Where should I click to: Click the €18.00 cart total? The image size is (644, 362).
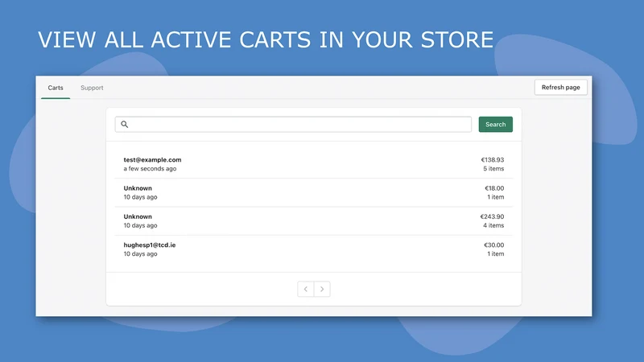click(494, 188)
